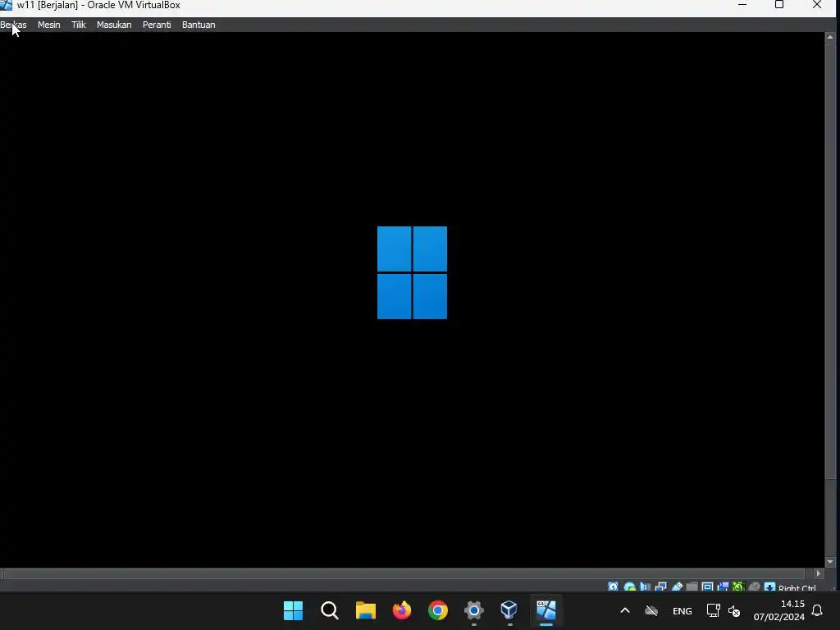This screenshot has height=630, width=840.
Task: Open the Berkas menu
Action: click(13, 25)
